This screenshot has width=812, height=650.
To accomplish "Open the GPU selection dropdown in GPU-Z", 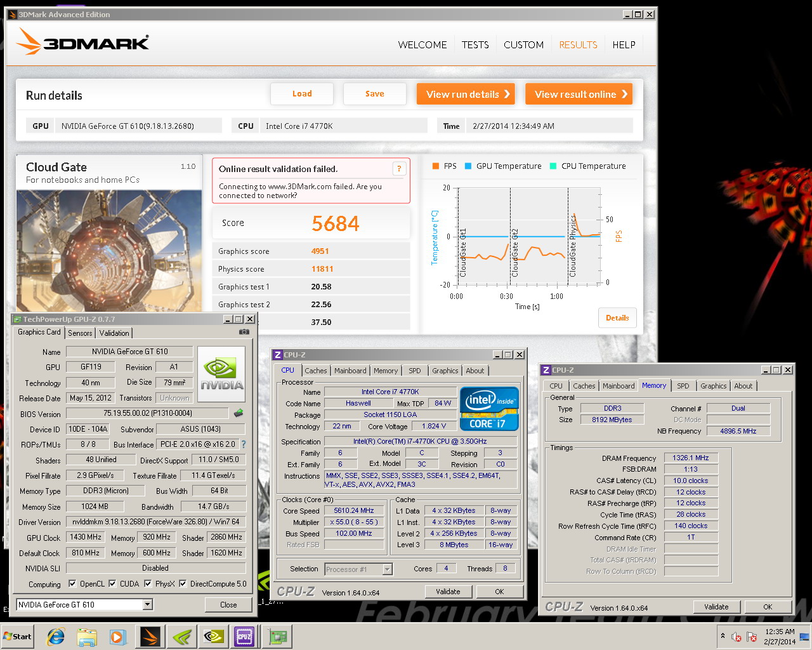I will [148, 604].
